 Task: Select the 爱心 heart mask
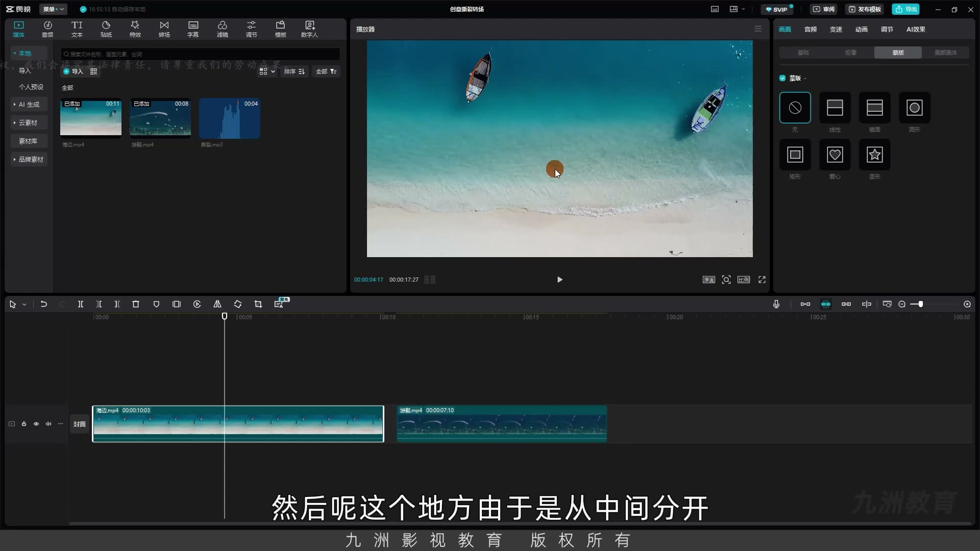[x=835, y=155]
